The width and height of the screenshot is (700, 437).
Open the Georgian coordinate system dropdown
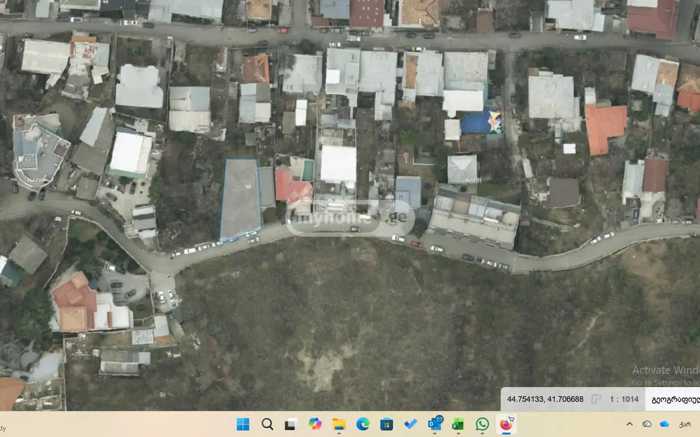pos(673,399)
